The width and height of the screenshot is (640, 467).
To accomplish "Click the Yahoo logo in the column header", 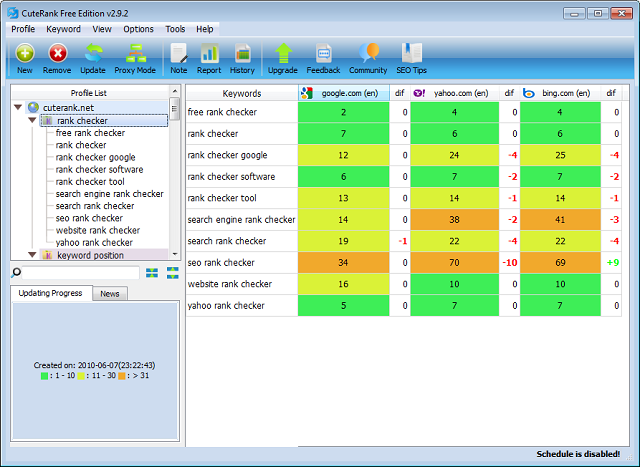I will click(x=419, y=93).
